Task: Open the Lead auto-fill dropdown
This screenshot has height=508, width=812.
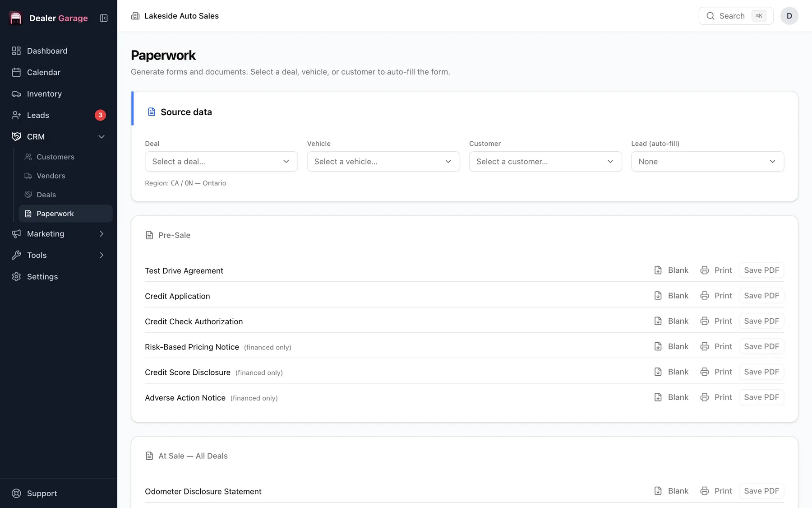Action: click(x=707, y=162)
